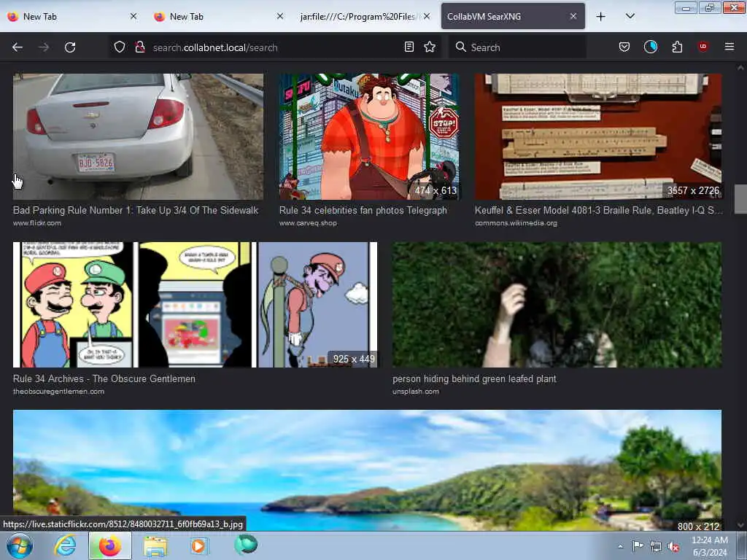Open the Action Center flag icon
The width and height of the screenshot is (747, 560).
(638, 546)
